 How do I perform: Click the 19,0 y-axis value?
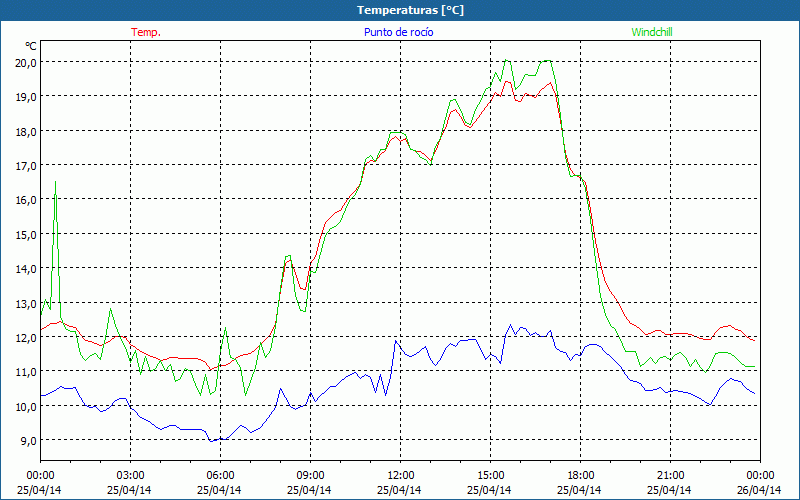[26, 97]
